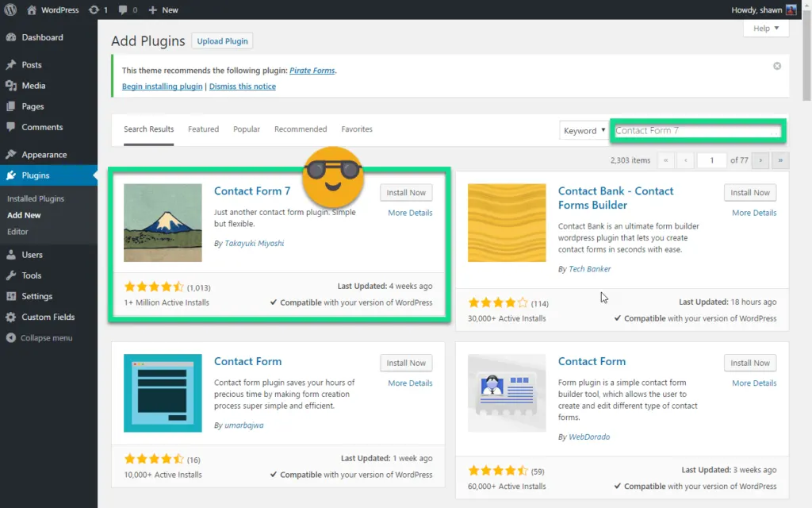
Task: Switch to the Popular tab
Action: pos(247,129)
